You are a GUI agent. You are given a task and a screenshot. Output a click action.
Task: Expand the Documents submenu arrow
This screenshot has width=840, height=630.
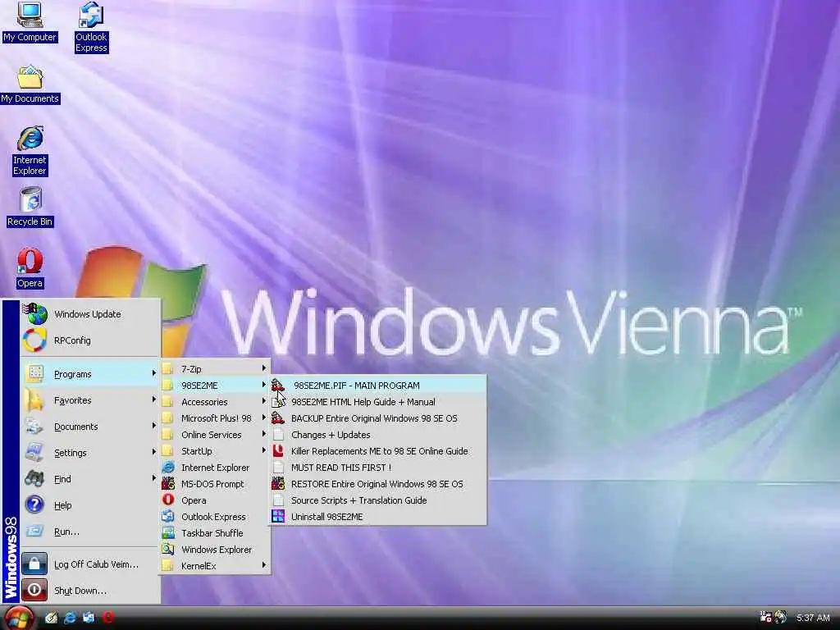(x=153, y=426)
